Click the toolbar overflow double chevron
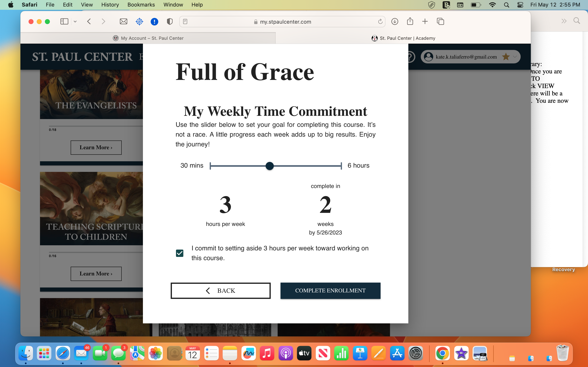The height and width of the screenshot is (367, 588). tap(564, 21)
